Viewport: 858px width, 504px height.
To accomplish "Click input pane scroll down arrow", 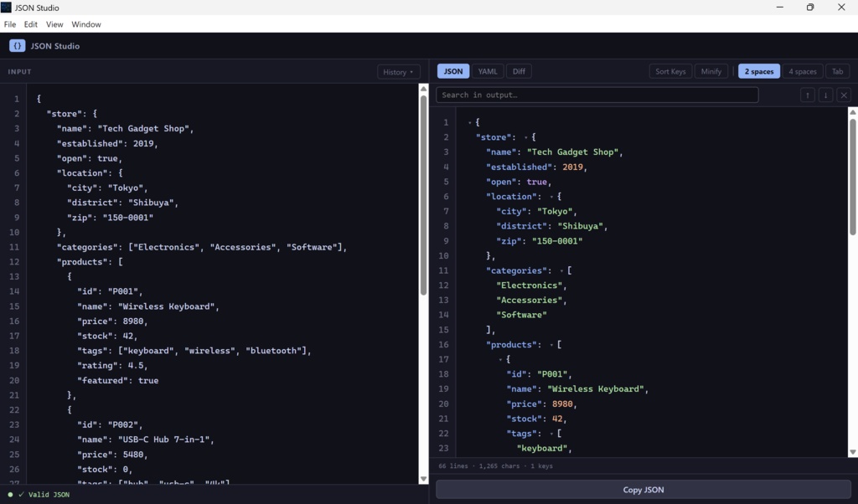I will tap(423, 479).
